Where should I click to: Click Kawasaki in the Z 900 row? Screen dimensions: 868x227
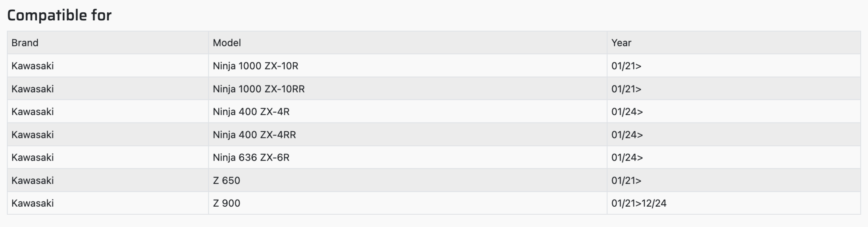[33, 203]
